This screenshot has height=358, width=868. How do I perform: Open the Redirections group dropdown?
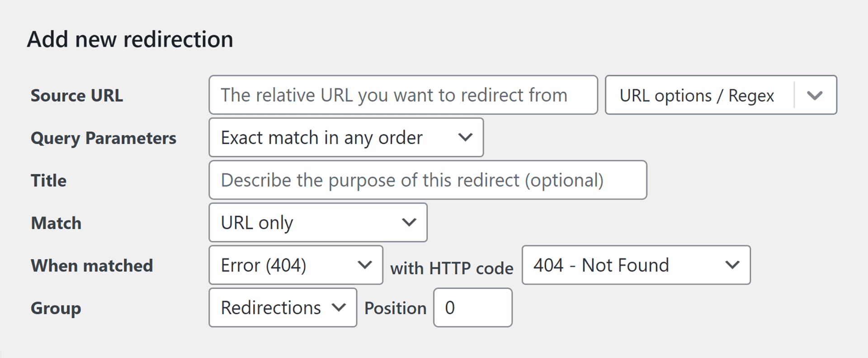283,307
